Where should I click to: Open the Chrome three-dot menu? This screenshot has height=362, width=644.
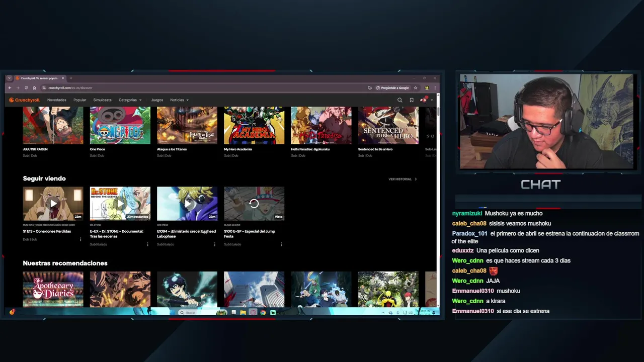pos(435,88)
